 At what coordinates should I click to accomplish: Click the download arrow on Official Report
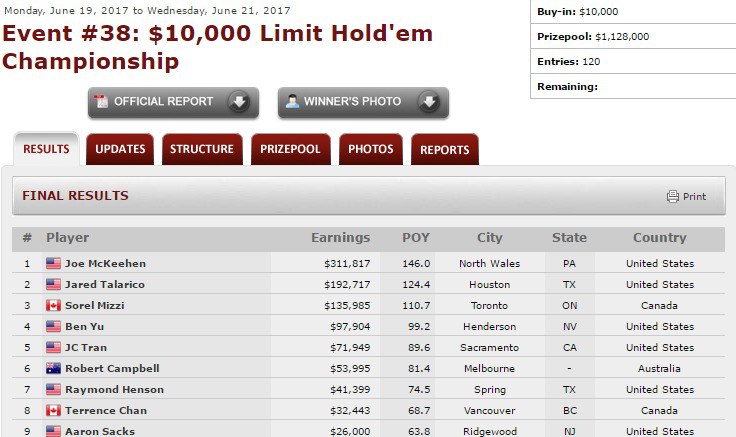pyautogui.click(x=238, y=102)
